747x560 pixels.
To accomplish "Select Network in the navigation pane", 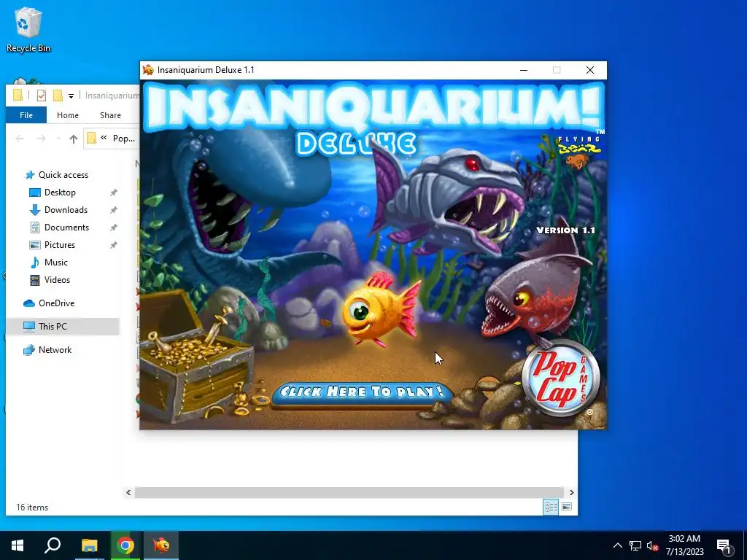I will tap(55, 350).
